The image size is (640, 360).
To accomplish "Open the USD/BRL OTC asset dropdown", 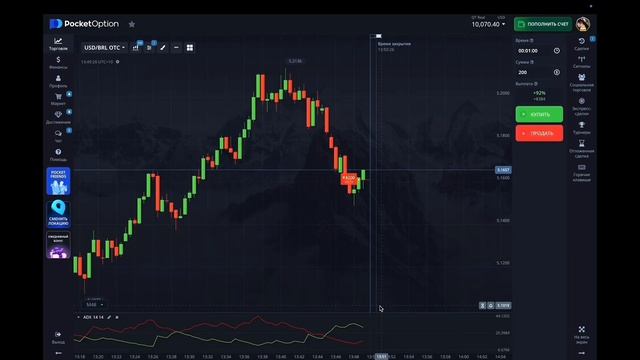I will click(104, 48).
